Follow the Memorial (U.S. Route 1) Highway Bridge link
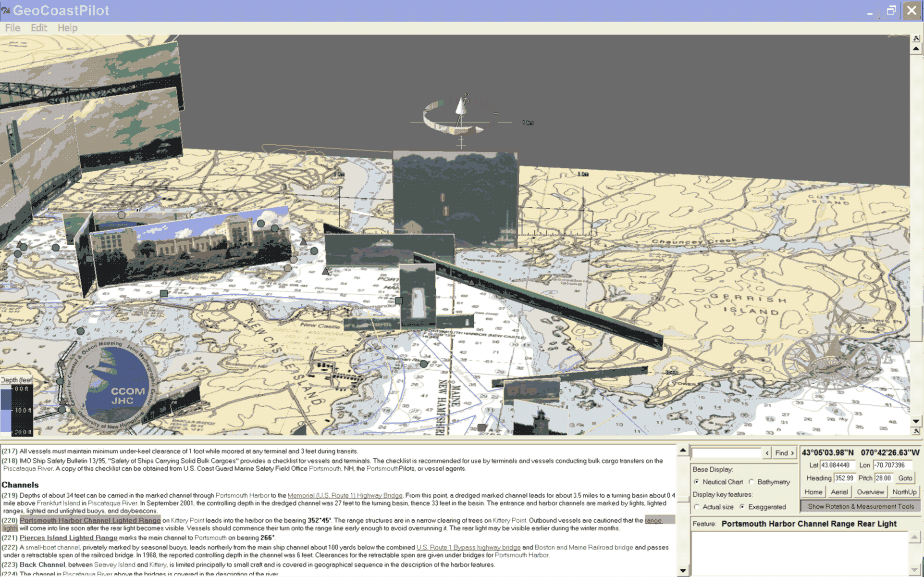 point(345,495)
